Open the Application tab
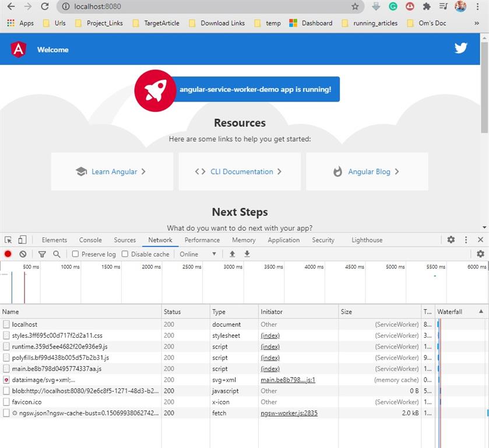 coord(283,240)
